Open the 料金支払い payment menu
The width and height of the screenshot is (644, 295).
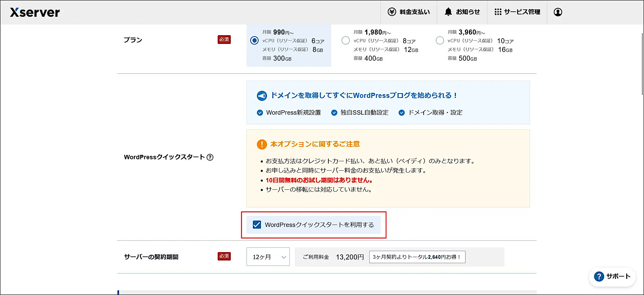tap(409, 12)
